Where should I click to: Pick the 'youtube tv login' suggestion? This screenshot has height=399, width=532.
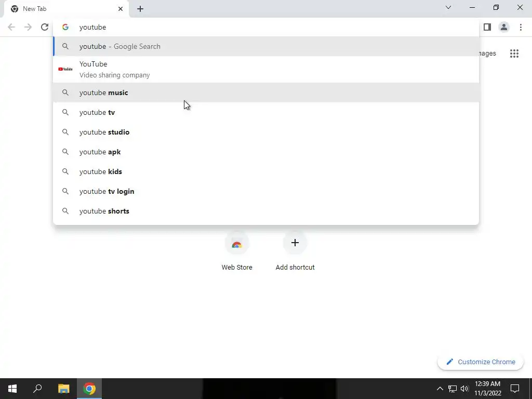pos(266,191)
